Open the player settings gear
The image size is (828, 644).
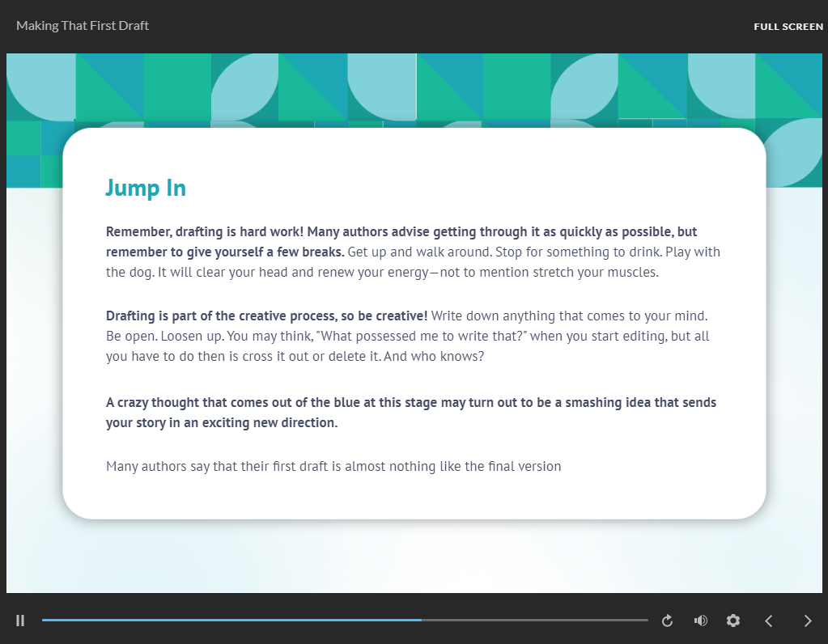(x=733, y=621)
